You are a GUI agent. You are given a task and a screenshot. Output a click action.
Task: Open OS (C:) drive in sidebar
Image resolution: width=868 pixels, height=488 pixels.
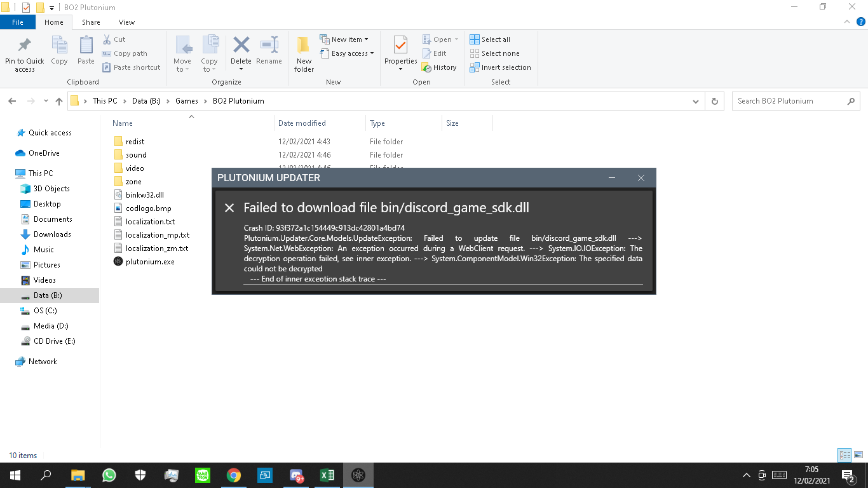45,311
